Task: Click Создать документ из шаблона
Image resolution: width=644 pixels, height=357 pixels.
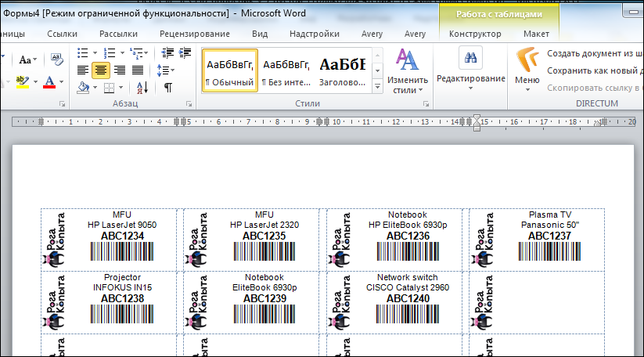Action: (595, 53)
